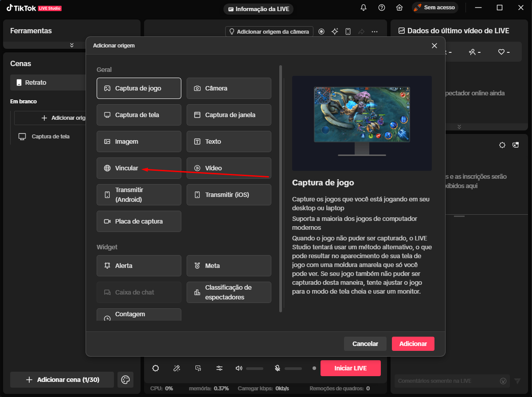Mute the speaker volume icon
The width and height of the screenshot is (532, 397).
239,368
